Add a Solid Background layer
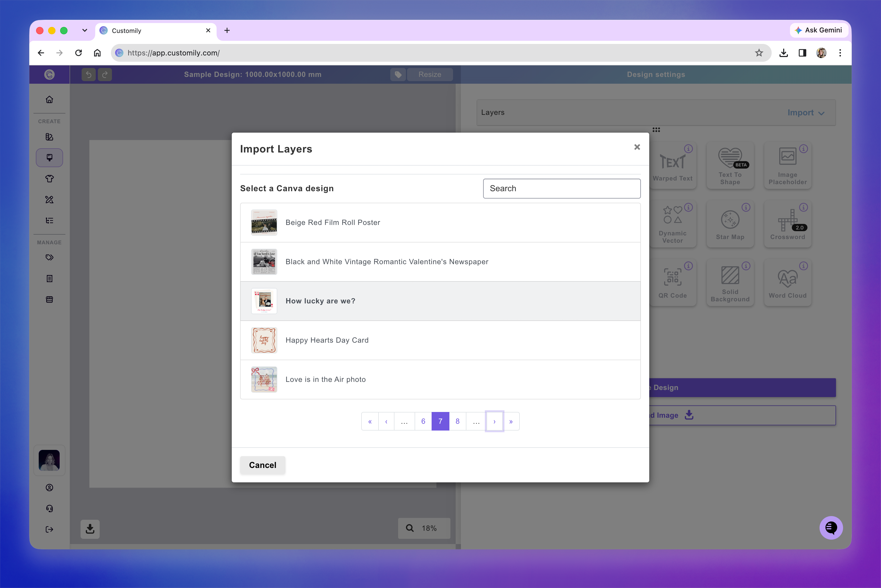 click(730, 283)
